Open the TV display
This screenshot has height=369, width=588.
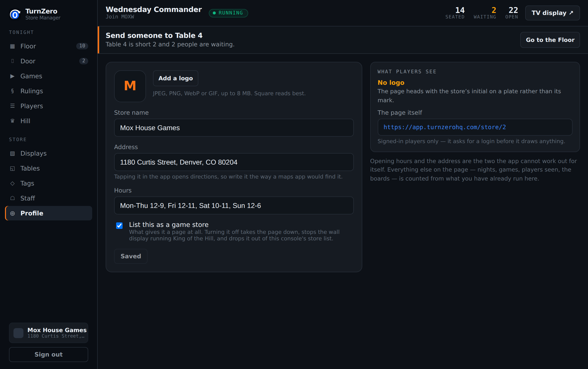[552, 13]
